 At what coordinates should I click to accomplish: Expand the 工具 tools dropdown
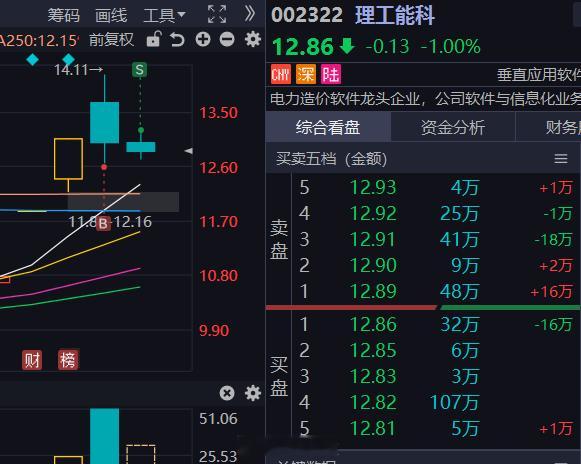pyautogui.click(x=164, y=15)
